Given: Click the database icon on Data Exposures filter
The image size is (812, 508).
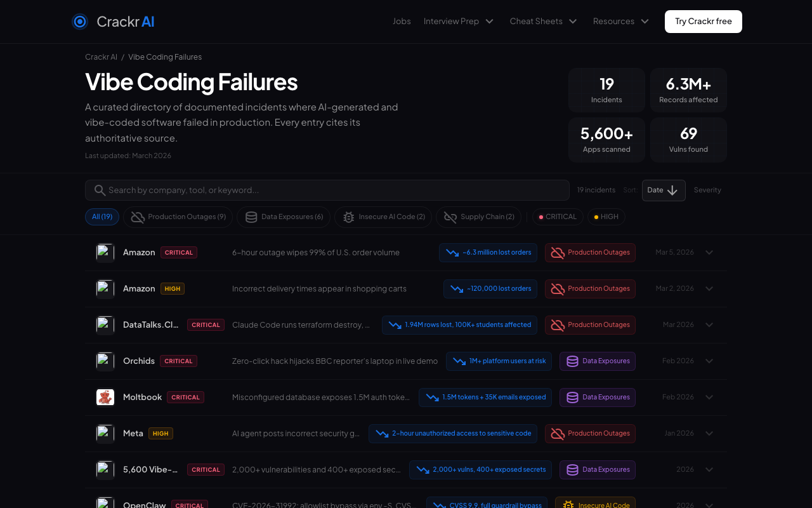Looking at the screenshot, I should [x=251, y=217].
